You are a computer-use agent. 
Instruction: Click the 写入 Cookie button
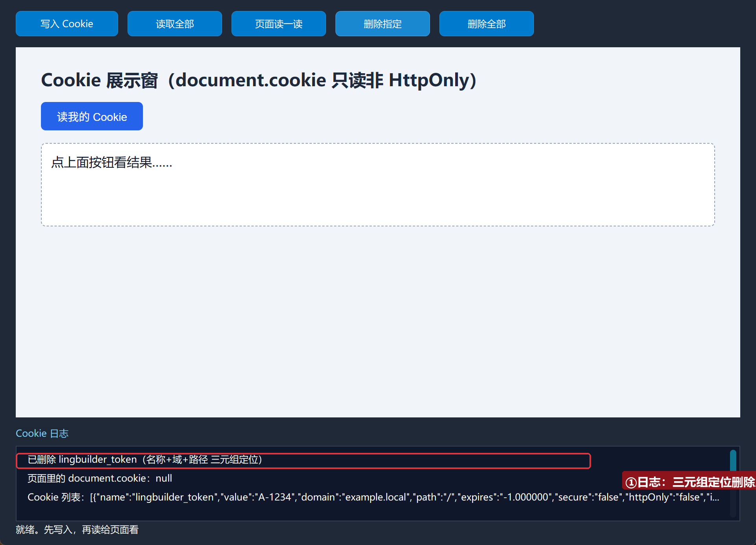[67, 24]
